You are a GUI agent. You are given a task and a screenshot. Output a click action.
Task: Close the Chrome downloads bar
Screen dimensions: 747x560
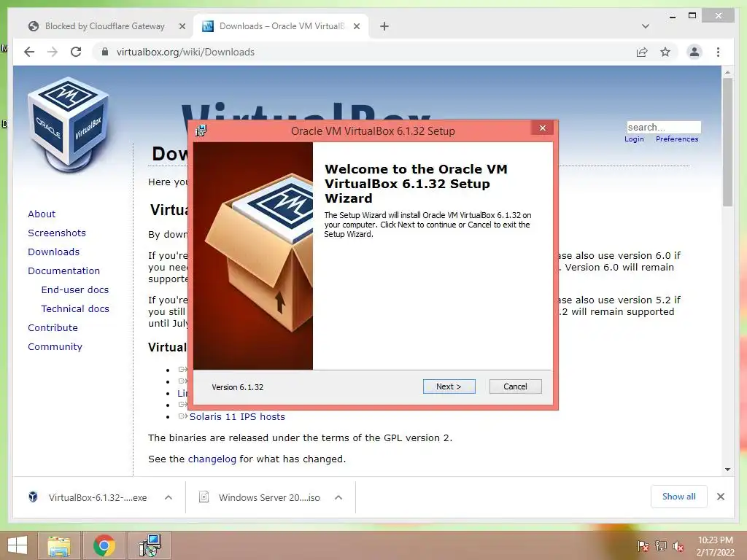pyautogui.click(x=721, y=497)
